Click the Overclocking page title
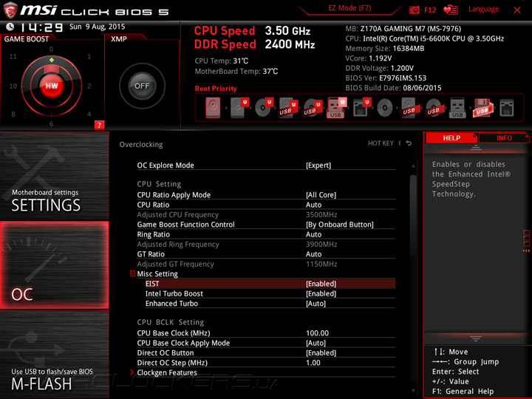 coord(141,145)
